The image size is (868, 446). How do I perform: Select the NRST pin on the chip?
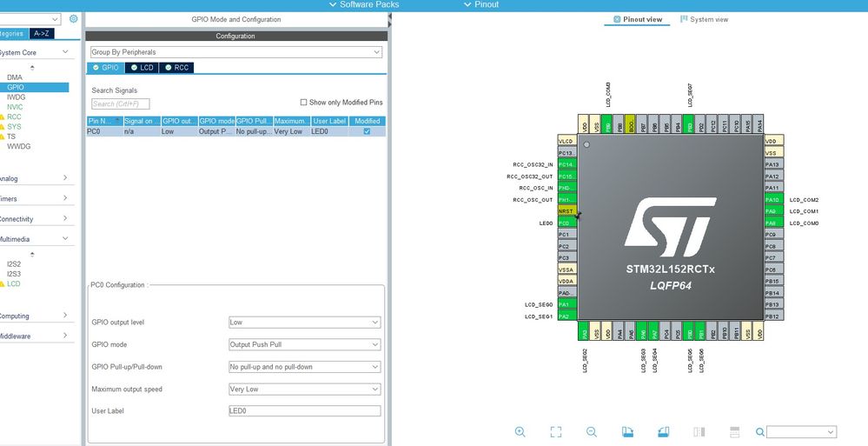[567, 211]
